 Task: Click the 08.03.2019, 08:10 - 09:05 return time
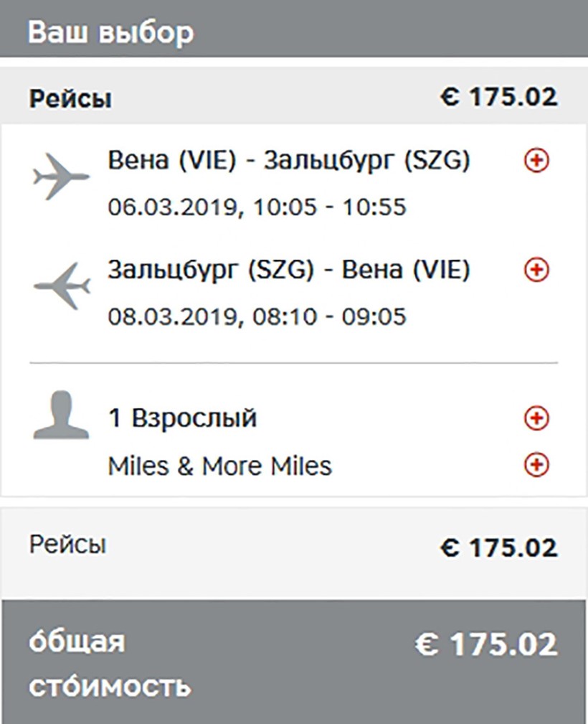point(257,316)
